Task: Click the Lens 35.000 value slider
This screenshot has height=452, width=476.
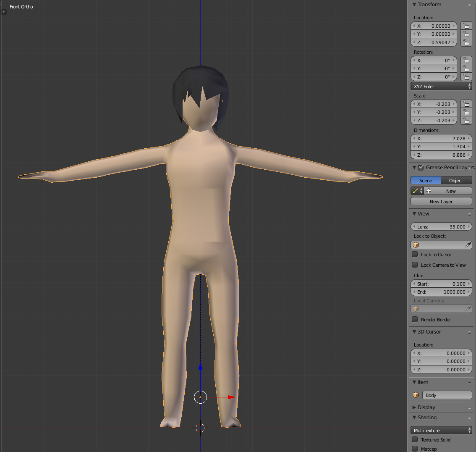Action: (441, 227)
